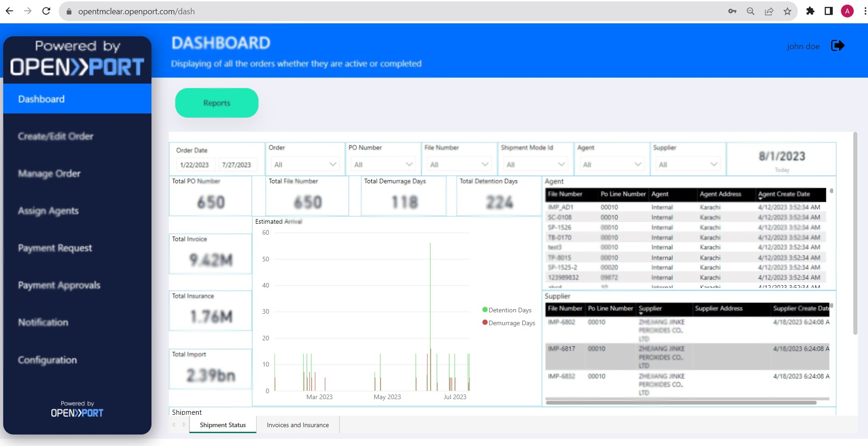868x446 pixels.
Task: Share this page via share icon
Action: (769, 11)
